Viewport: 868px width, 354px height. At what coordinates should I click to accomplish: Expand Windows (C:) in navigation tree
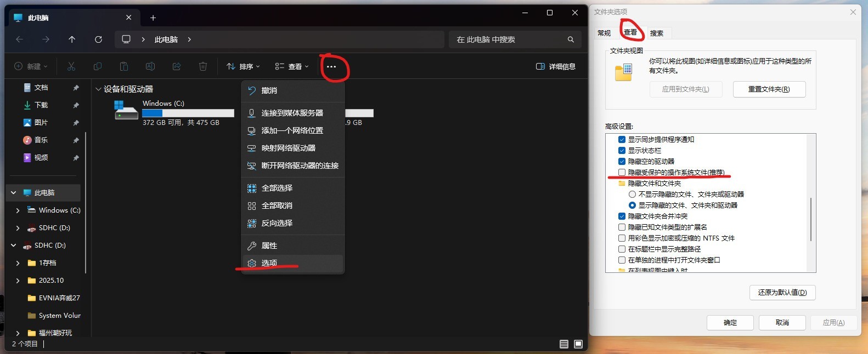(18, 210)
